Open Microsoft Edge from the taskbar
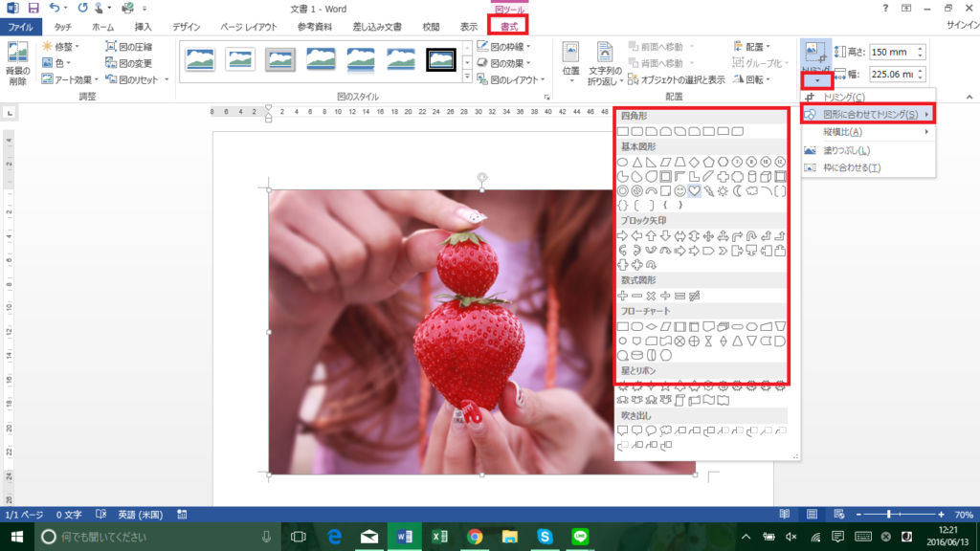This screenshot has height=551, width=980. click(x=334, y=537)
